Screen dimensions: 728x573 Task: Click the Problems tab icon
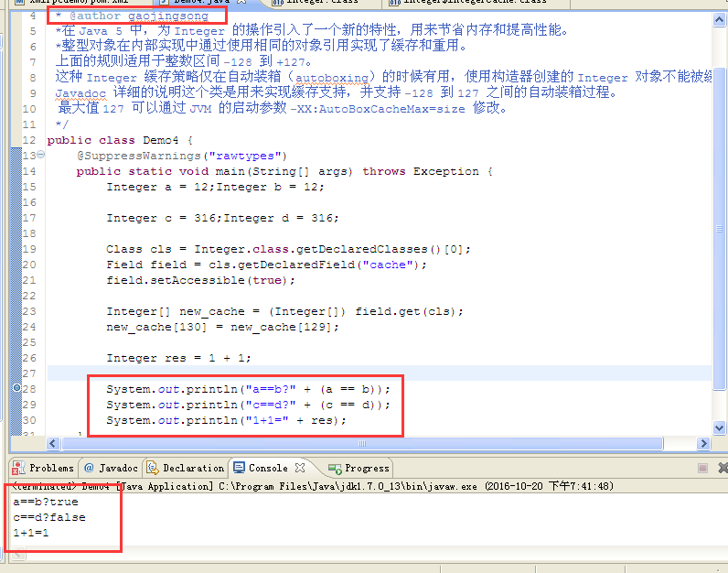[19, 468]
